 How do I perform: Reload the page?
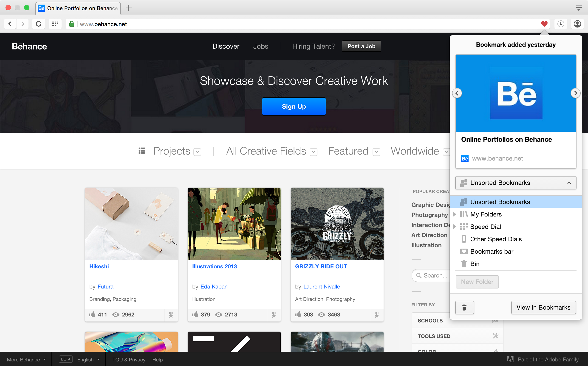click(x=39, y=24)
